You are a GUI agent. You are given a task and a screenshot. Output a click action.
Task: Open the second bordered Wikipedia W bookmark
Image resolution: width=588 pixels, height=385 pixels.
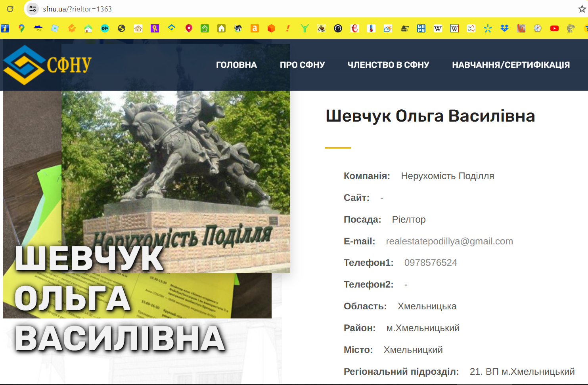click(x=455, y=28)
